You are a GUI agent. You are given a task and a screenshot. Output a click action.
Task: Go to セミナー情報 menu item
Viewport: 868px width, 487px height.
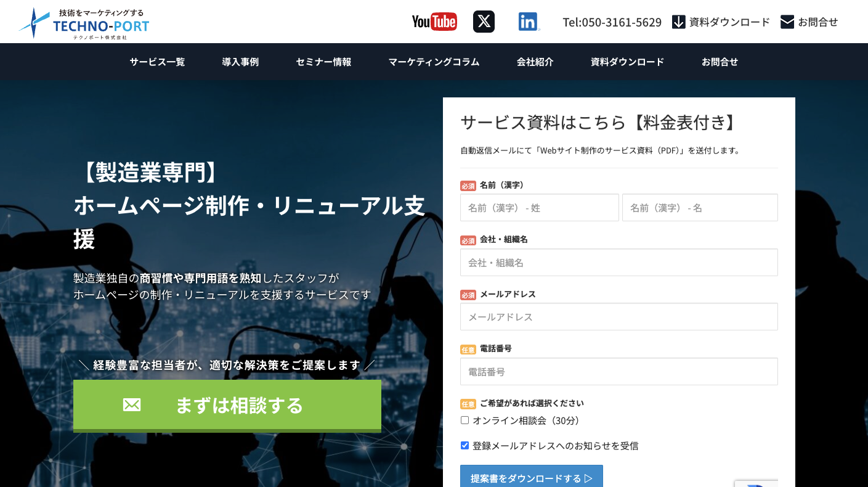[x=323, y=62]
